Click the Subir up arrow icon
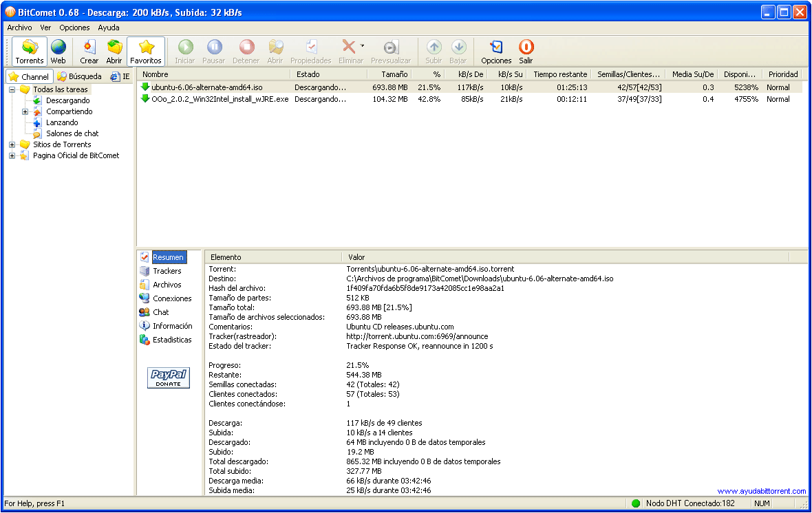Viewport: 812px width, 513px height. click(x=434, y=47)
